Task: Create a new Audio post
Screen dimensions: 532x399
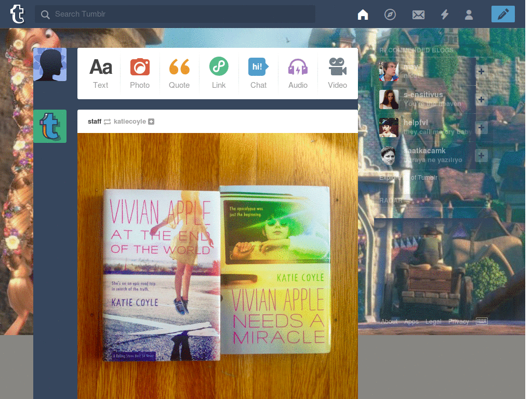Action: click(298, 73)
